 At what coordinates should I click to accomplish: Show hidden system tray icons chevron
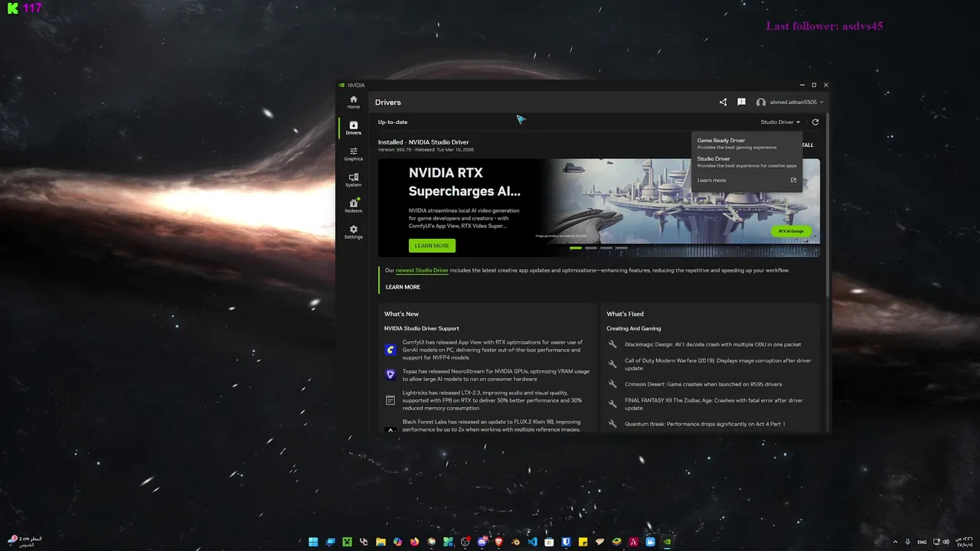[x=896, y=542]
